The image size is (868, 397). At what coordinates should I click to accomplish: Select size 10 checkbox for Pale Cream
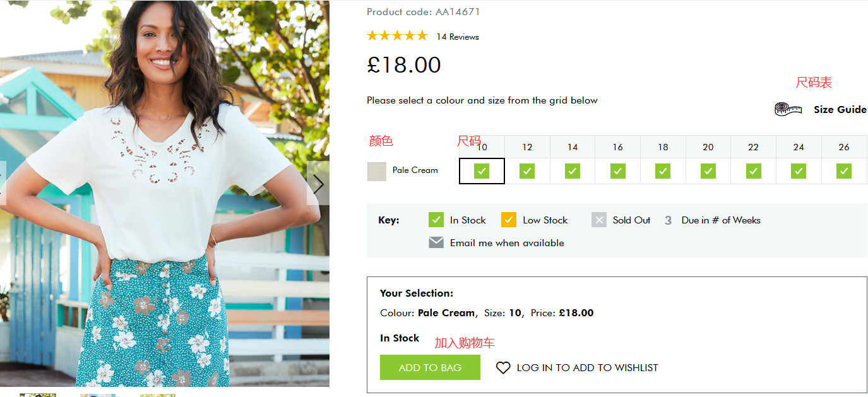(x=482, y=171)
